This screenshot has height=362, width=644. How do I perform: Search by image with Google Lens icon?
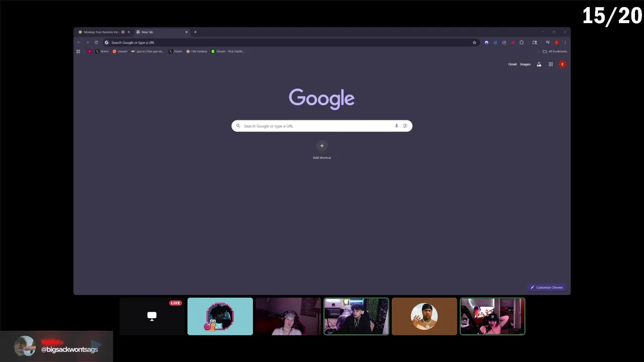[x=405, y=126]
